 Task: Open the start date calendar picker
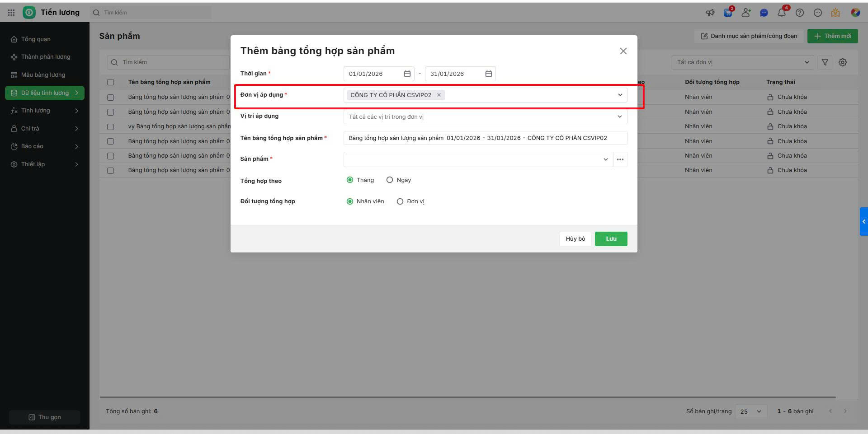click(407, 74)
